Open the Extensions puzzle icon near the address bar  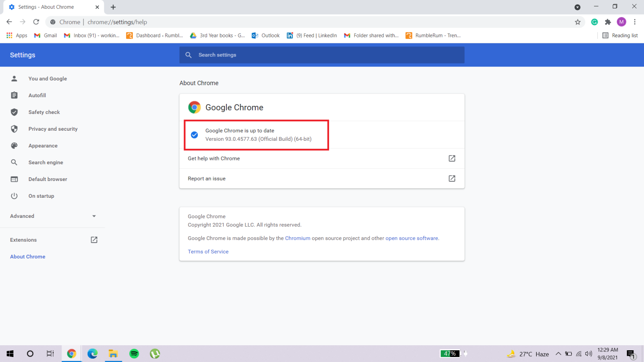click(x=608, y=22)
